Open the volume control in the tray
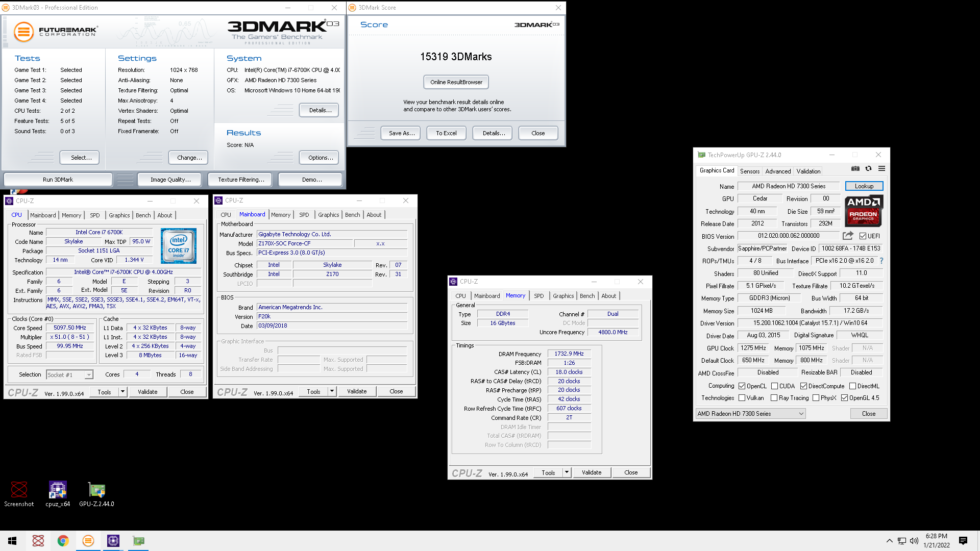 tap(914, 541)
